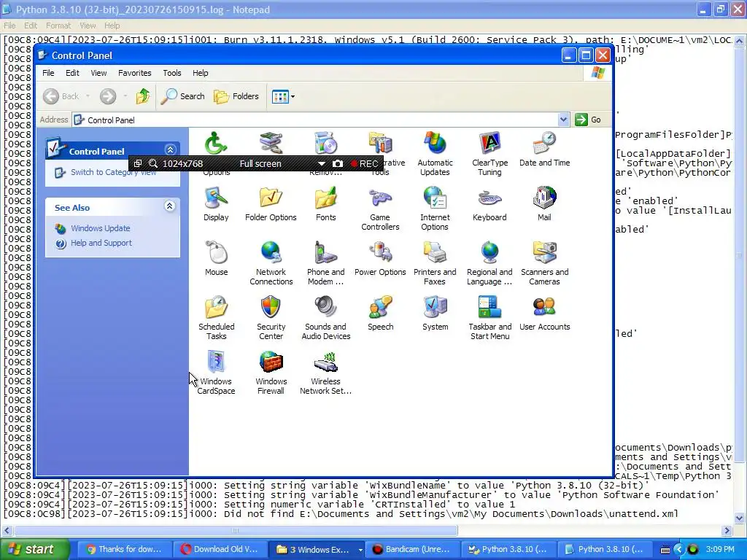Open the Automatic Updates icon

point(435,153)
